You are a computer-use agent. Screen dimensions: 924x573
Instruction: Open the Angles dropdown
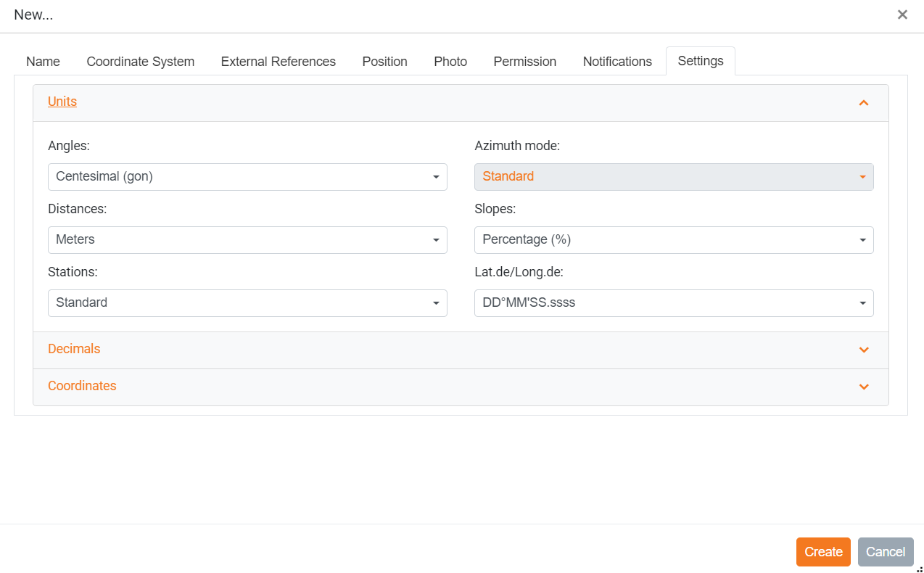[x=247, y=177]
